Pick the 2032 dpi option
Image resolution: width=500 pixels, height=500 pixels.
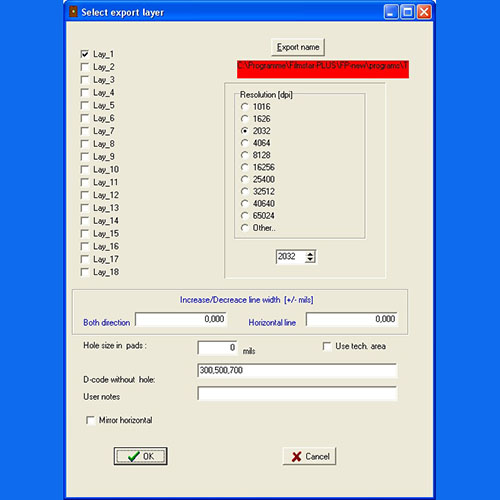click(x=245, y=131)
